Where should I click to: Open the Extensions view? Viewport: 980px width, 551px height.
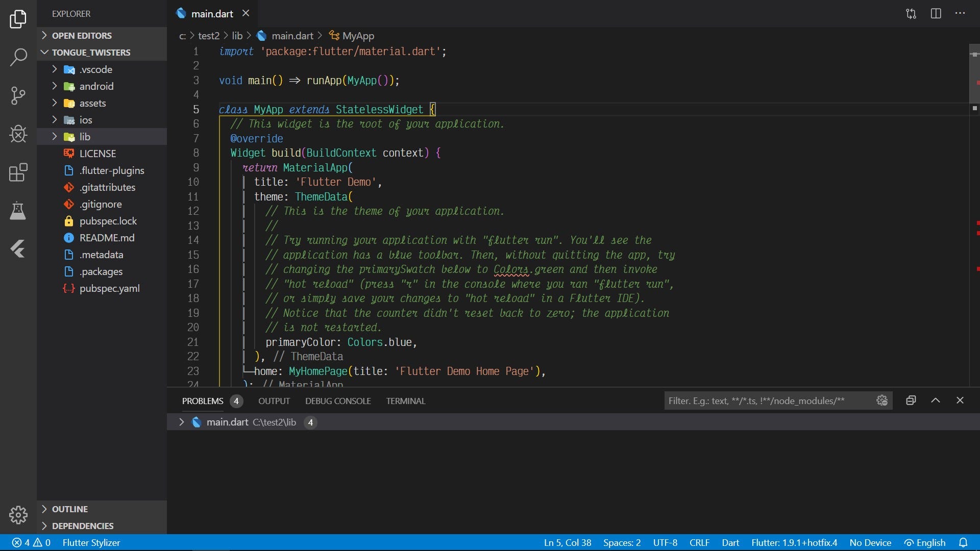tap(18, 173)
